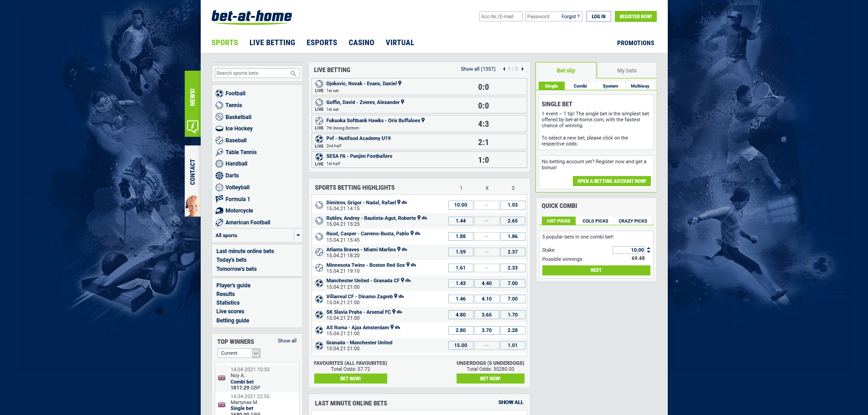This screenshot has width=868, height=415.
Task: Open LIVE BETTING in main navigation
Action: click(272, 43)
